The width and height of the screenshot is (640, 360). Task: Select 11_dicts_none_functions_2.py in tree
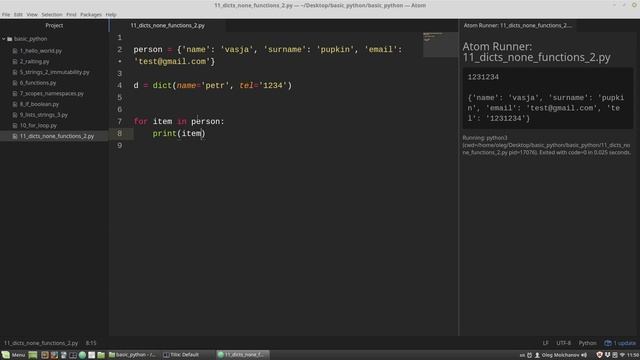(57, 136)
